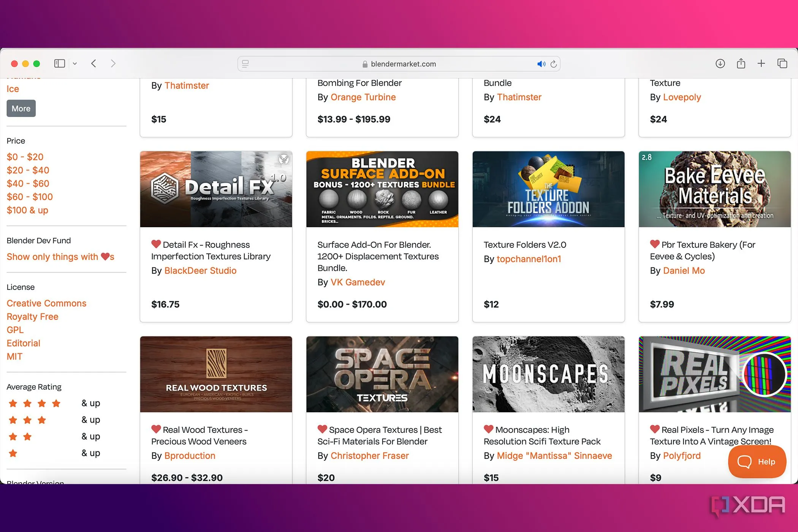Filter by Royalty Free license
Image resolution: width=798 pixels, height=532 pixels.
(32, 317)
